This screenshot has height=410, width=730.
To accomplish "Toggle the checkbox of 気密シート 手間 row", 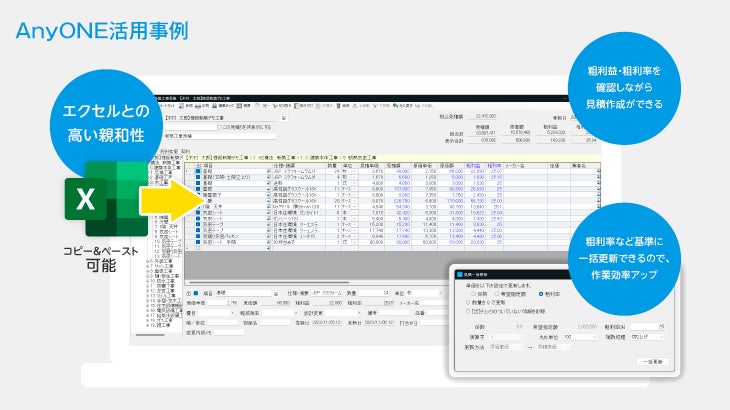I will click(198, 242).
